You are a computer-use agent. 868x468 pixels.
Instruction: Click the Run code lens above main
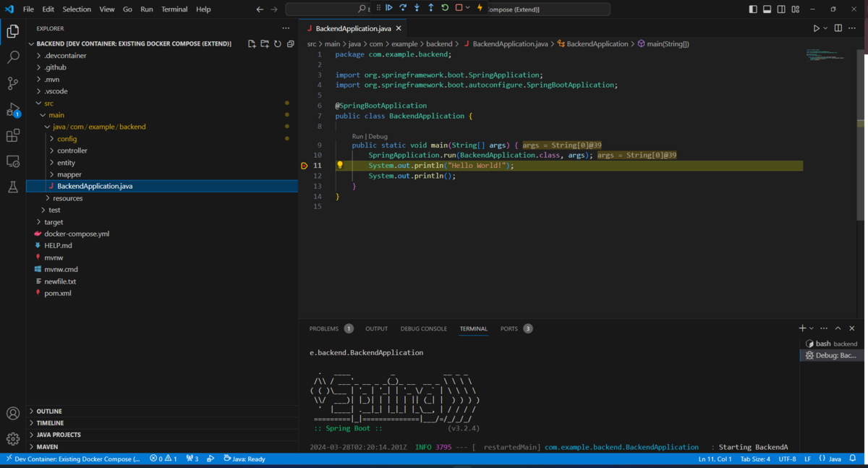(357, 136)
